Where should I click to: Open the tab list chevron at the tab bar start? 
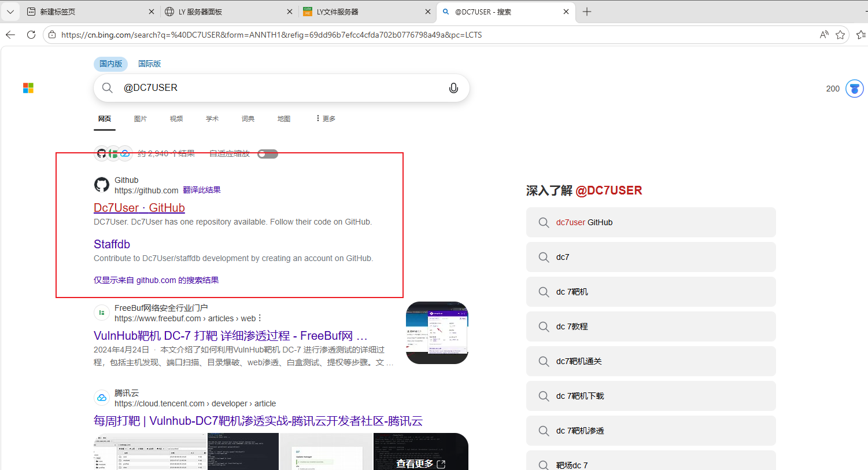[x=10, y=12]
